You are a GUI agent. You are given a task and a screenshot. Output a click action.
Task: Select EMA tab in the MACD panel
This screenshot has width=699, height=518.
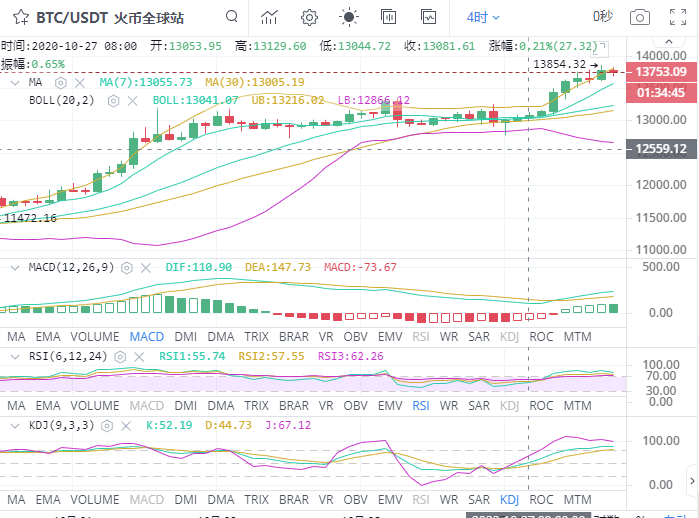pos(48,337)
